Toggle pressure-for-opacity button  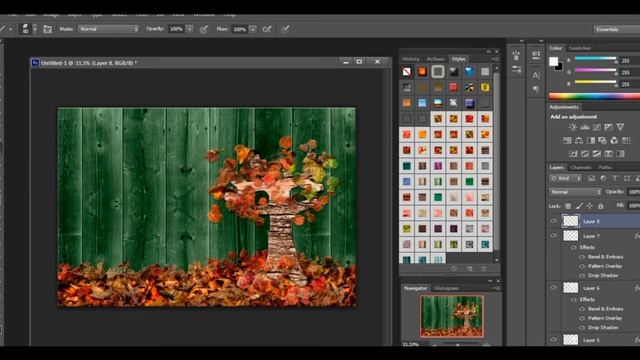pos(203,29)
